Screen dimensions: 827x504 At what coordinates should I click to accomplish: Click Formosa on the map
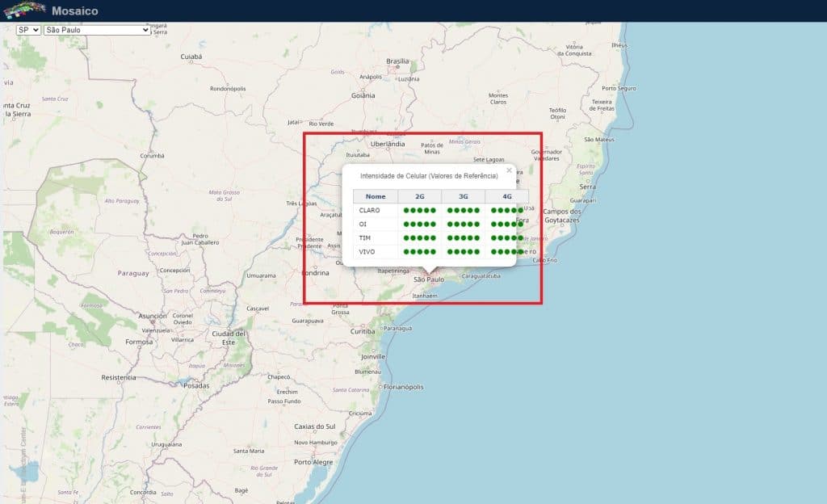point(139,342)
